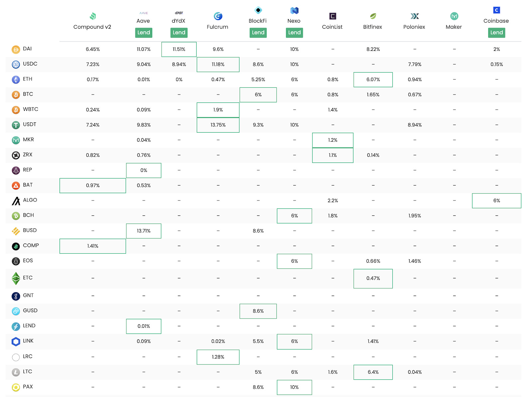
Task: Select the highlighted 11.51% DAI rate
Action: click(x=179, y=49)
